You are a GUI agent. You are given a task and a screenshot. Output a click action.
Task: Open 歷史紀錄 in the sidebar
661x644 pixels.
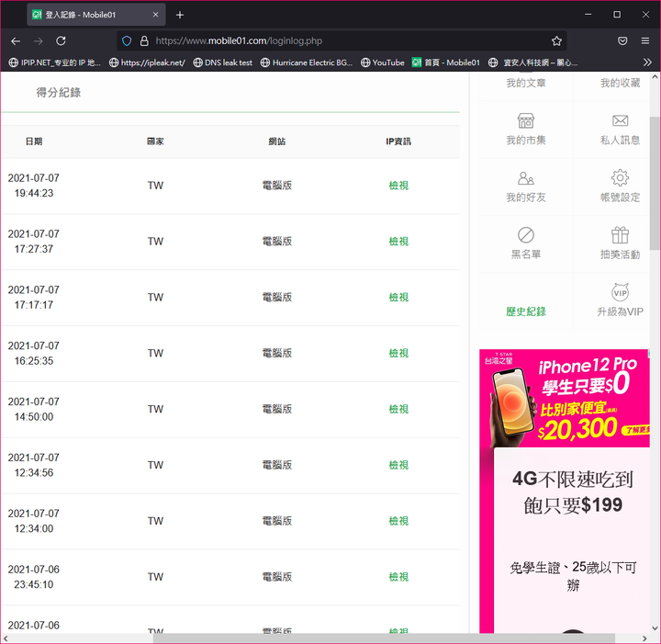click(526, 311)
